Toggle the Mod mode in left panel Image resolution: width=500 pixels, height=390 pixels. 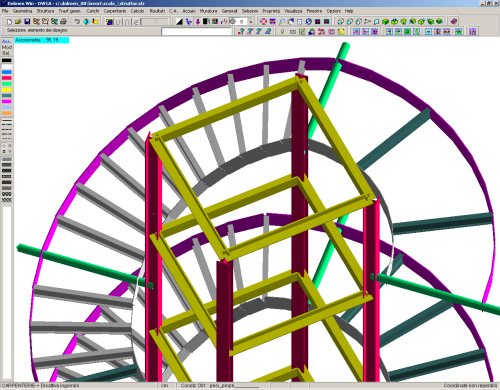click(7, 47)
